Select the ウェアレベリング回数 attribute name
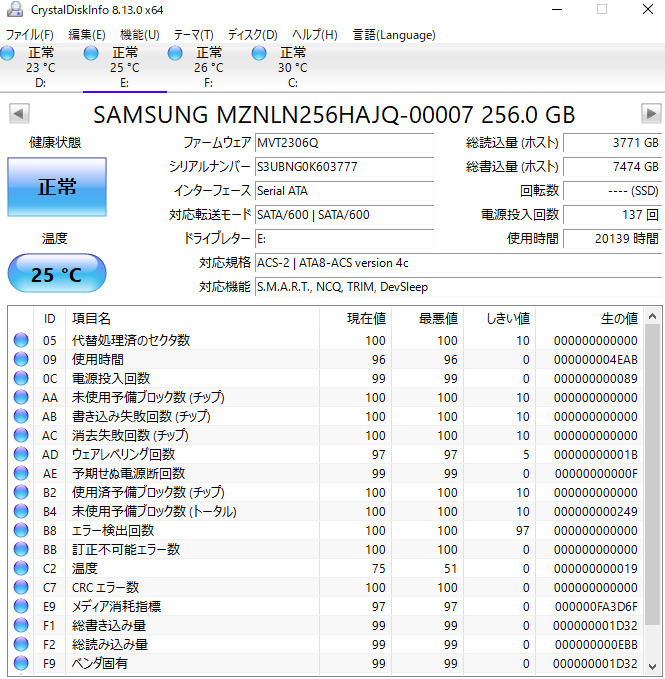This screenshot has height=679, width=665. [x=123, y=454]
